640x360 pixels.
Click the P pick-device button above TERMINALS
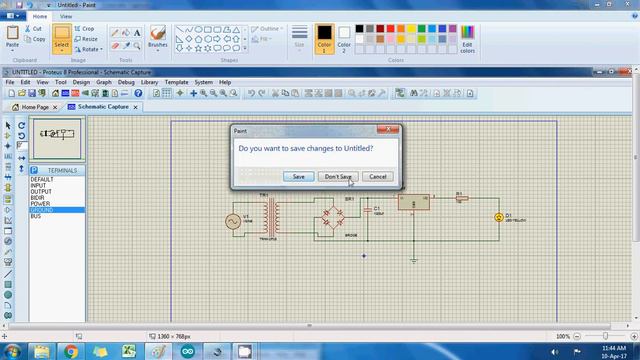34,170
